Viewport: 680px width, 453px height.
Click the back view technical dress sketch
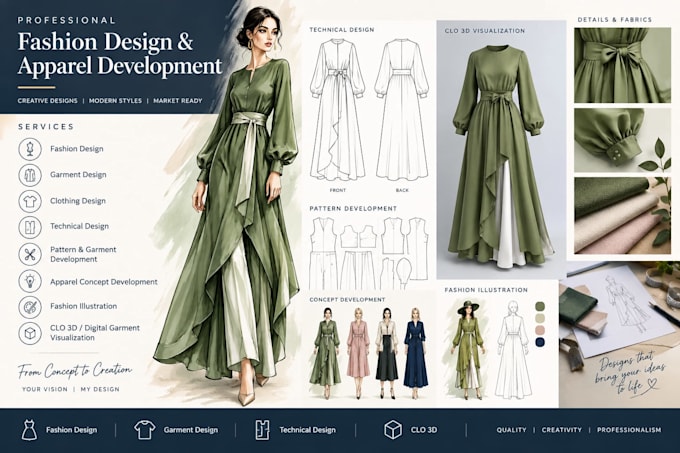[x=402, y=110]
